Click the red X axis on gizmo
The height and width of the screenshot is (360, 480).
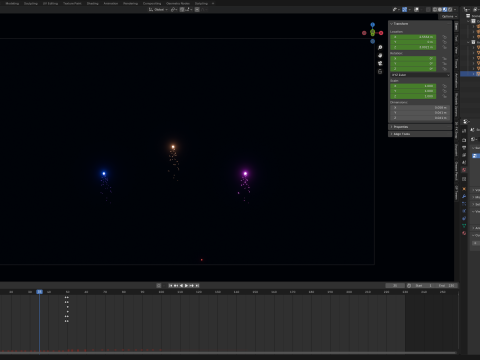381,33
